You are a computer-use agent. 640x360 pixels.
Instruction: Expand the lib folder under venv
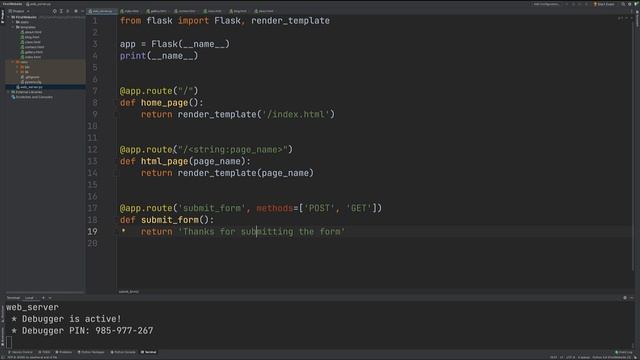tap(18, 72)
